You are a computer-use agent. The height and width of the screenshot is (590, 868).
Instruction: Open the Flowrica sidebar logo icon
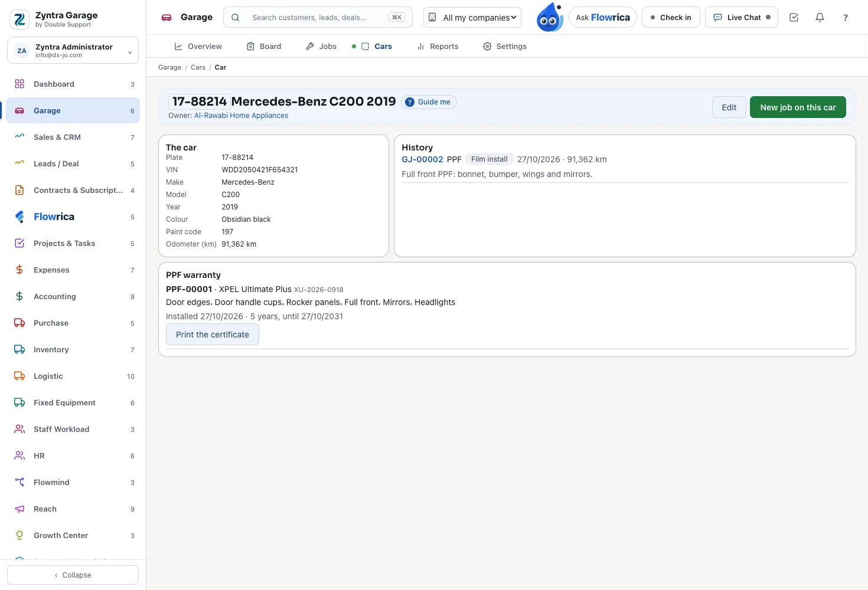19,217
